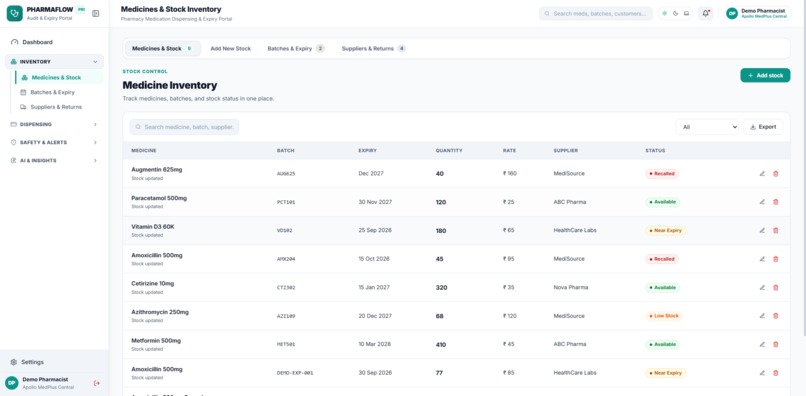Click supplier Nova Pharma
806x396 pixels.
pos(571,287)
